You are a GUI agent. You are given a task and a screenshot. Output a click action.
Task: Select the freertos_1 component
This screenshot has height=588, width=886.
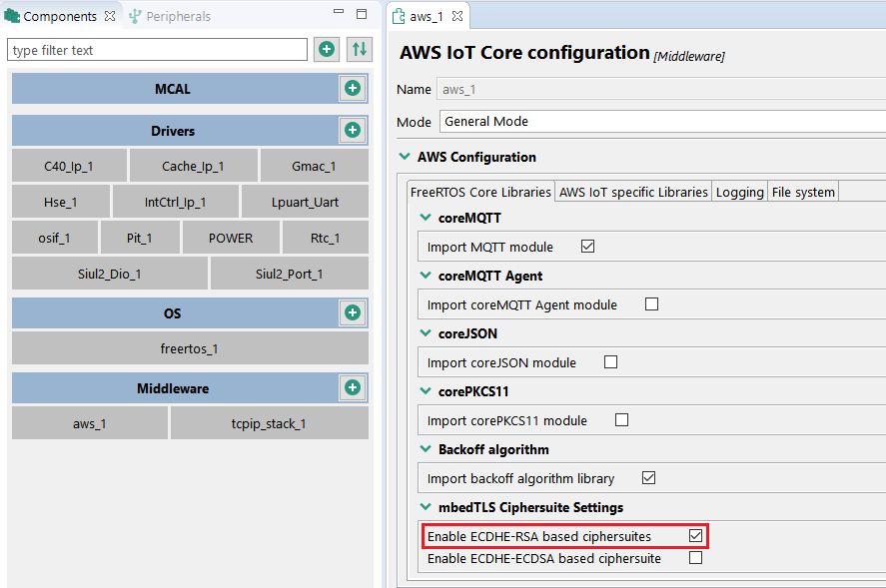(190, 348)
